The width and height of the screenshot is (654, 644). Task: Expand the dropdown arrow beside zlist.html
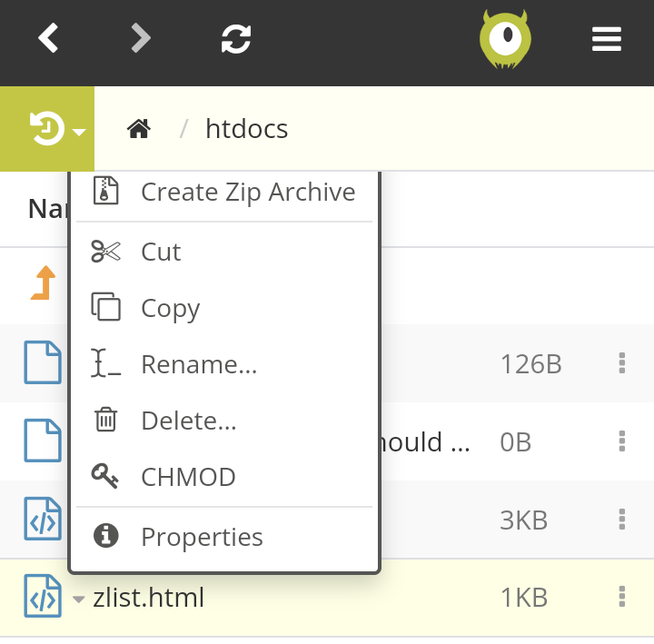tap(79, 599)
